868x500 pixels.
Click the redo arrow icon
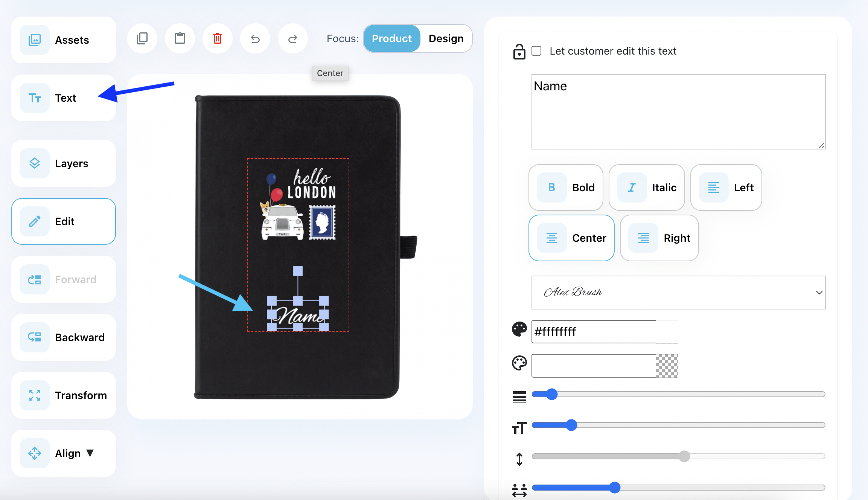(x=292, y=38)
